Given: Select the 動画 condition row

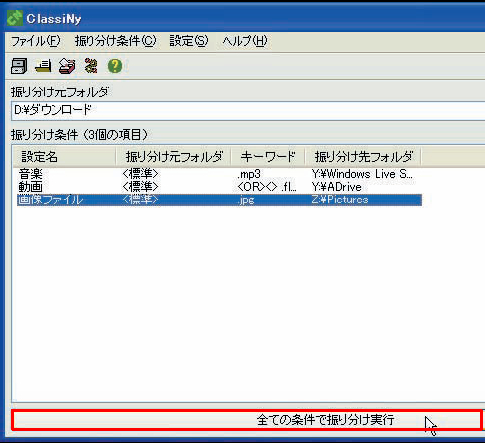Looking at the screenshot, I should pos(219,187).
